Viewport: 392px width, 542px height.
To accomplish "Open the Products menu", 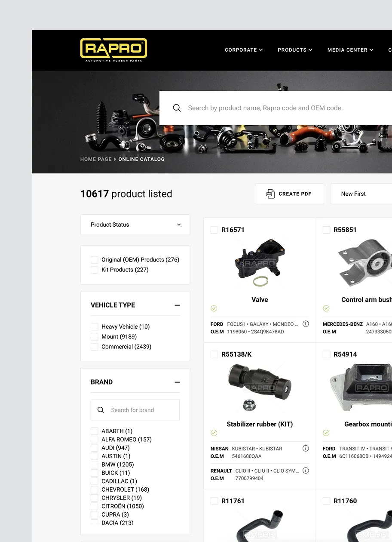I will pyautogui.click(x=295, y=50).
